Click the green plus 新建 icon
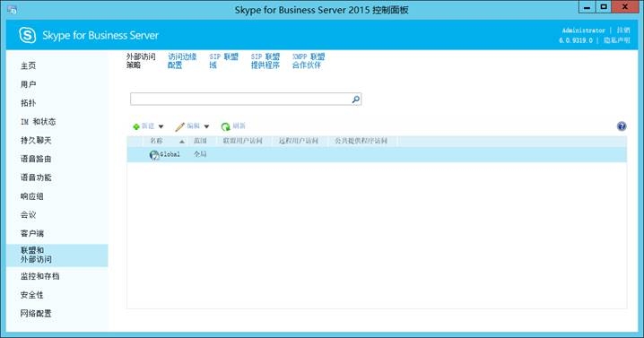This screenshot has width=644, height=338. [x=136, y=126]
